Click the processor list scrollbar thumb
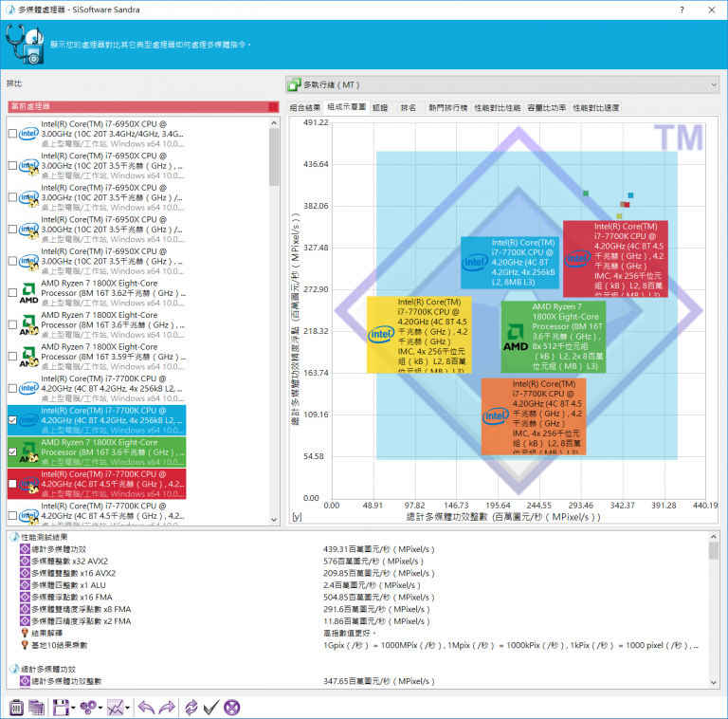The width and height of the screenshot is (728, 719). [x=274, y=157]
